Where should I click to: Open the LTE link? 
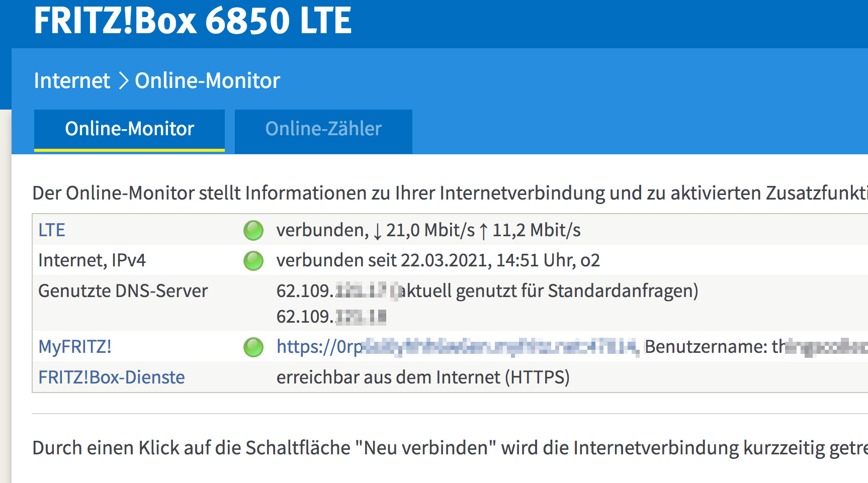52,230
